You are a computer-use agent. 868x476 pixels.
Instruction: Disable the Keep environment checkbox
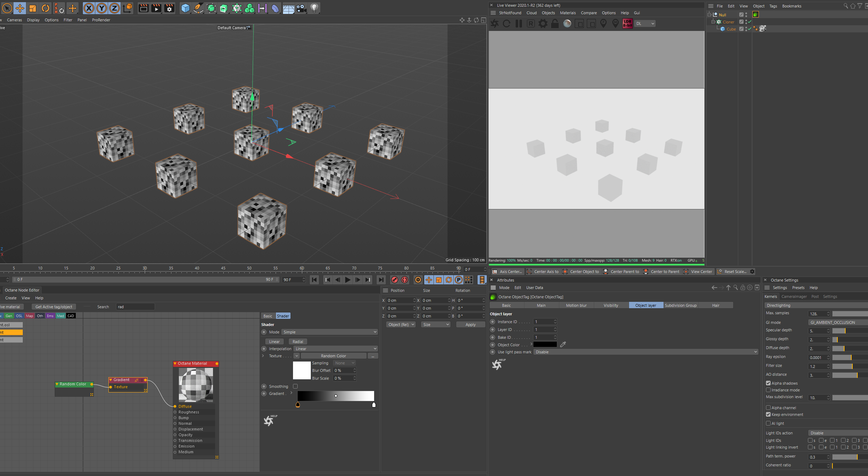[768, 415]
